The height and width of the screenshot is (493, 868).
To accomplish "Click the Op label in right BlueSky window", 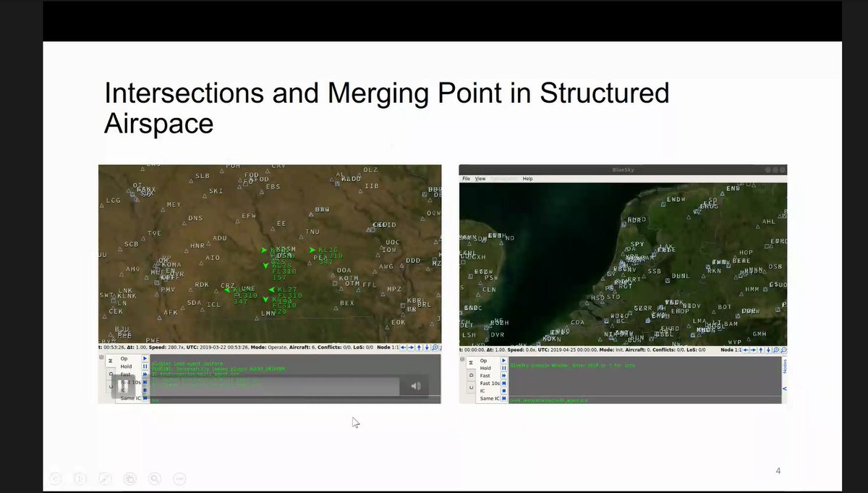I will click(483, 361).
